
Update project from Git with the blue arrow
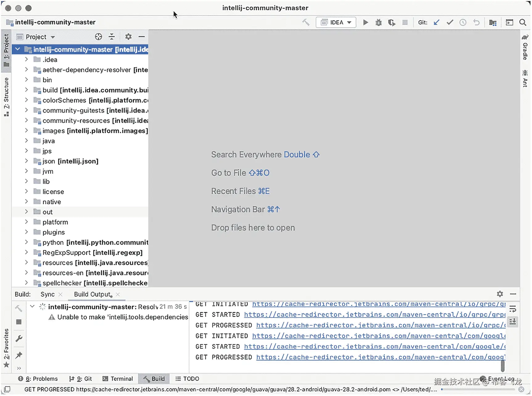point(436,22)
